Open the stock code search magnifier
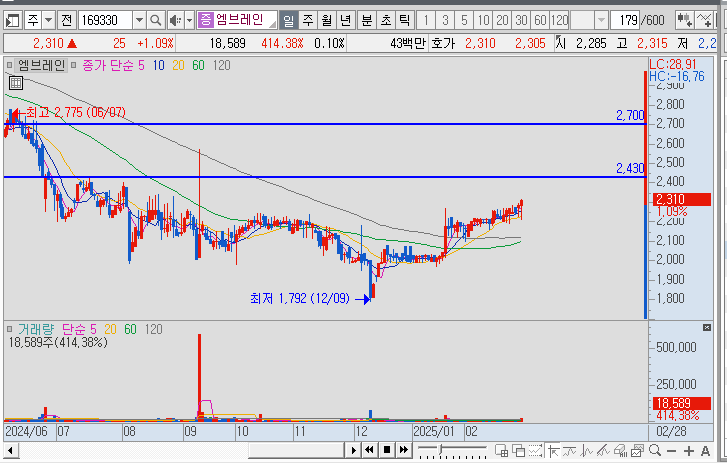Viewport: 727px width, 463px height. [156, 20]
